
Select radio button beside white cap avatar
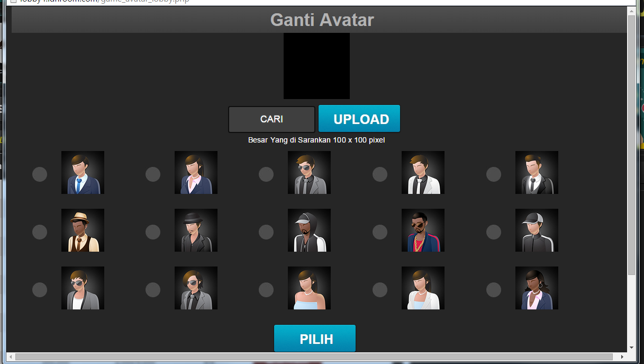coord(494,232)
